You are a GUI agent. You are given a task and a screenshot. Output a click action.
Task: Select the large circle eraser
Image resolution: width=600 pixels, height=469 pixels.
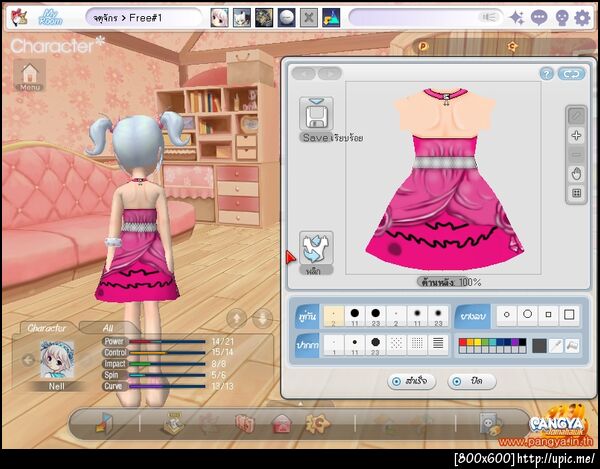527,315
